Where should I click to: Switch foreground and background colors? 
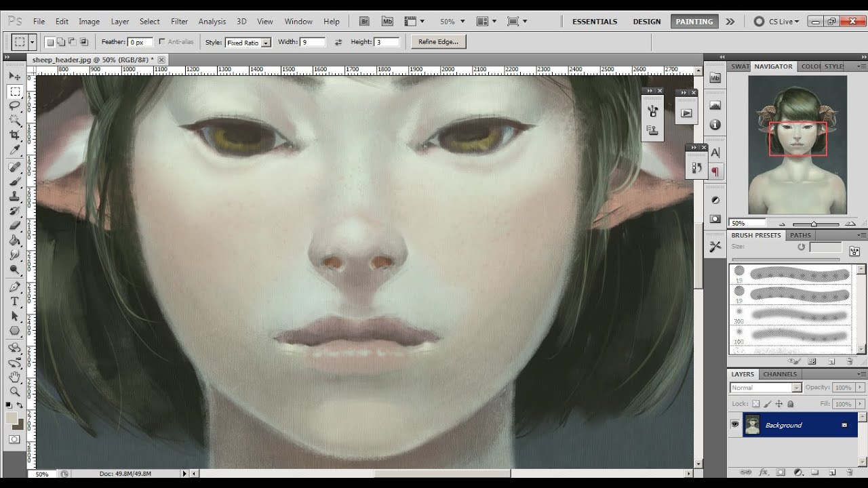pyautogui.click(x=20, y=405)
